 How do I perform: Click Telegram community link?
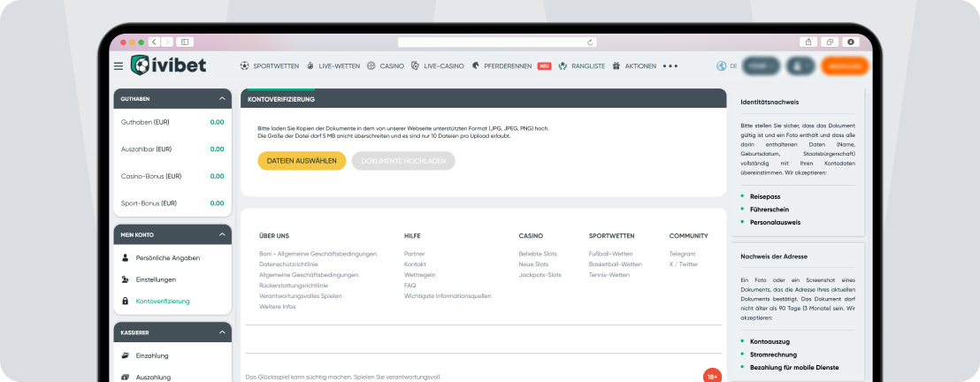click(683, 254)
